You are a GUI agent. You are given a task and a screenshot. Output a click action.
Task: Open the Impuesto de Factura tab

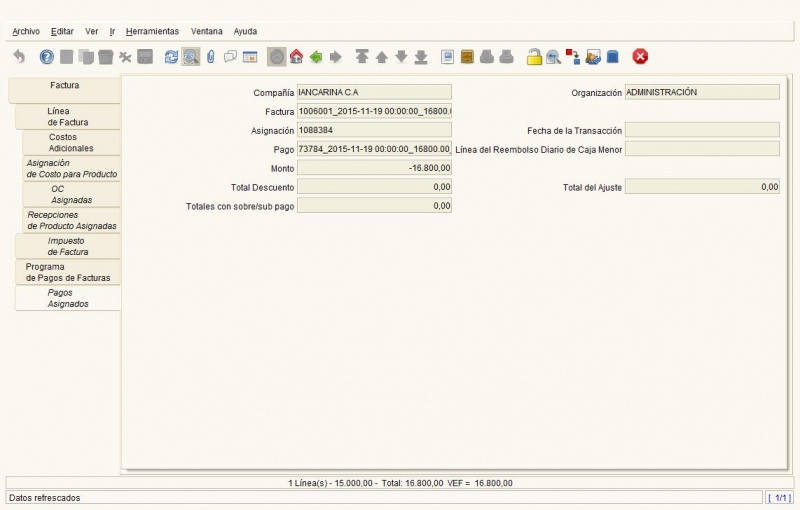point(68,246)
